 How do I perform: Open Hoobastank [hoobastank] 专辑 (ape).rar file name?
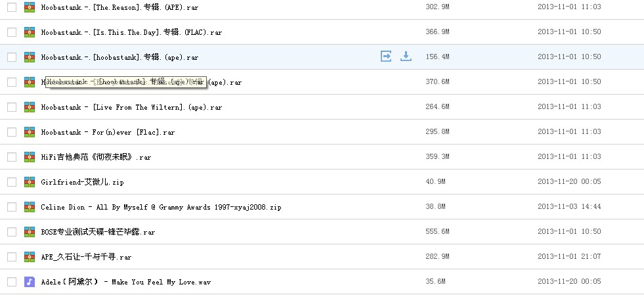pyautogui.click(x=119, y=58)
